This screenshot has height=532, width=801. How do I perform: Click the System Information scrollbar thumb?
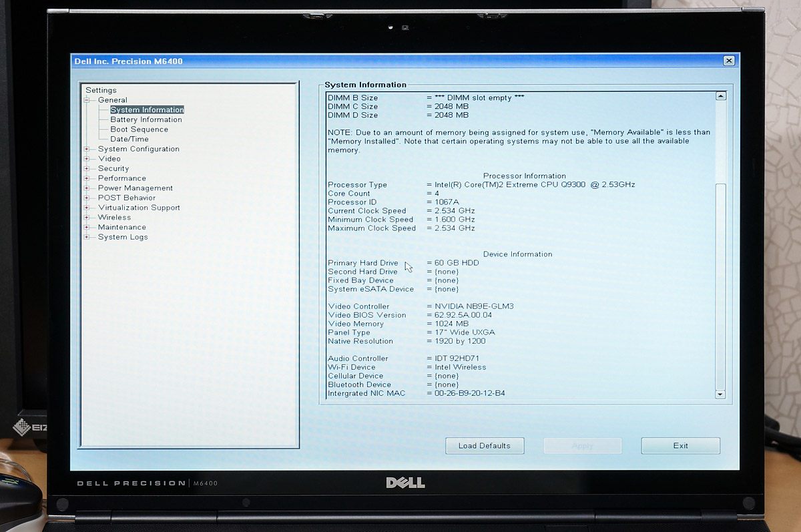click(x=720, y=286)
